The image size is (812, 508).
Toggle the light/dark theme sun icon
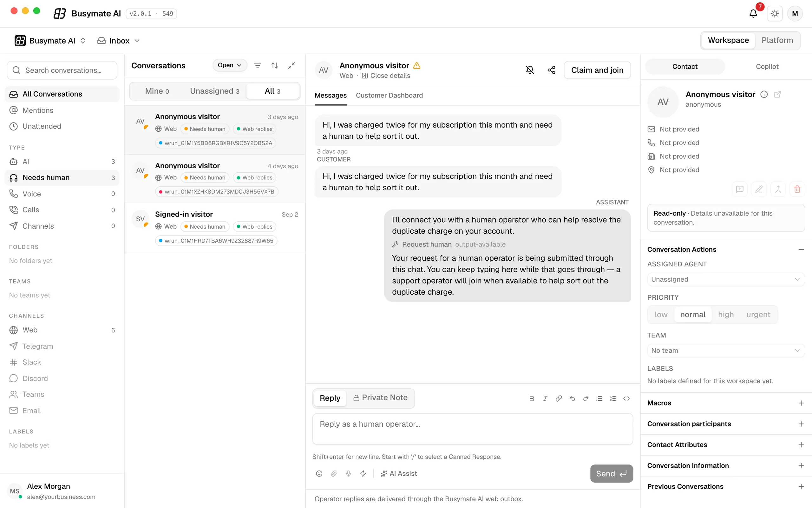pyautogui.click(x=775, y=13)
